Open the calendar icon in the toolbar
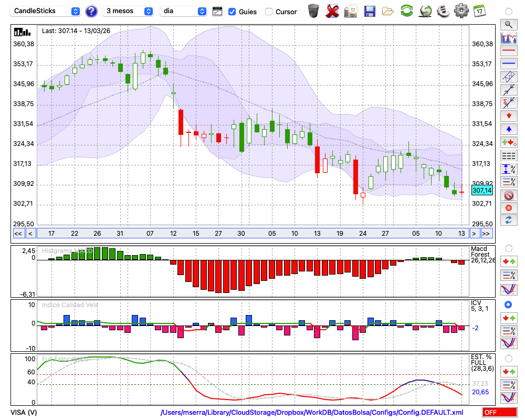525x420 pixels. [479, 10]
